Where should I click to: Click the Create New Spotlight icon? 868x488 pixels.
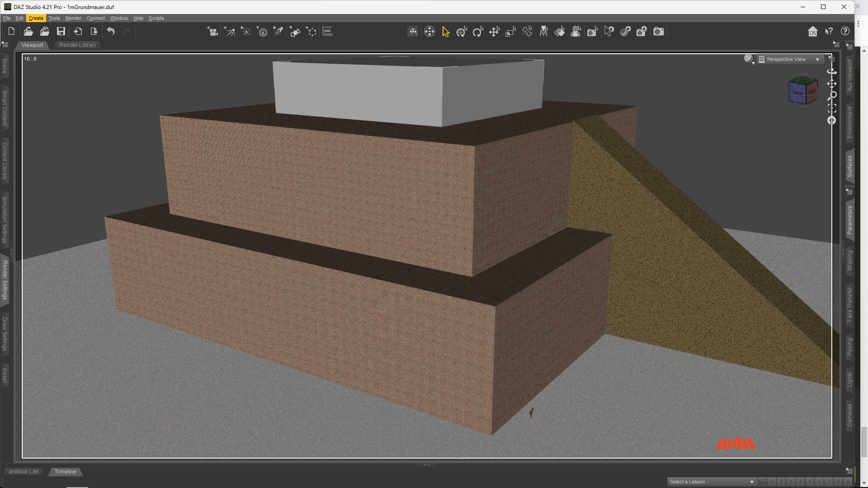278,32
